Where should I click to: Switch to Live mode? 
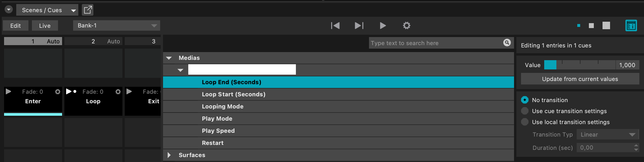click(45, 26)
